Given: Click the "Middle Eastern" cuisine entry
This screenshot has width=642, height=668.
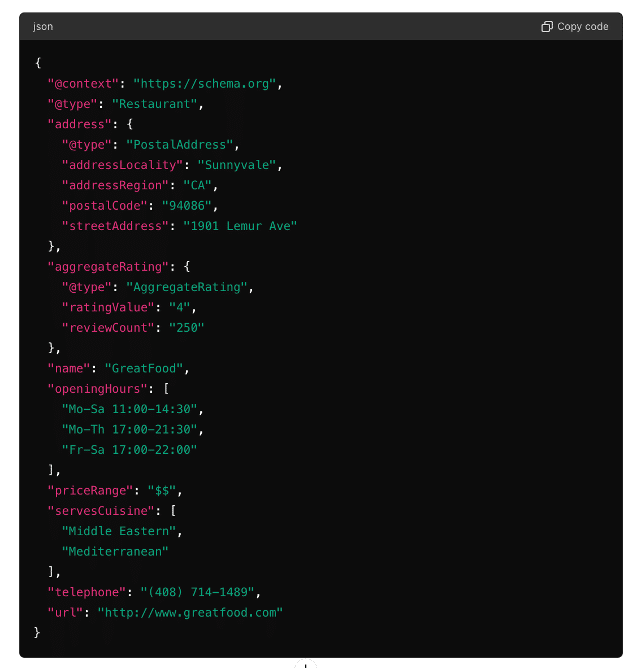Looking at the screenshot, I should pyautogui.click(x=119, y=531).
